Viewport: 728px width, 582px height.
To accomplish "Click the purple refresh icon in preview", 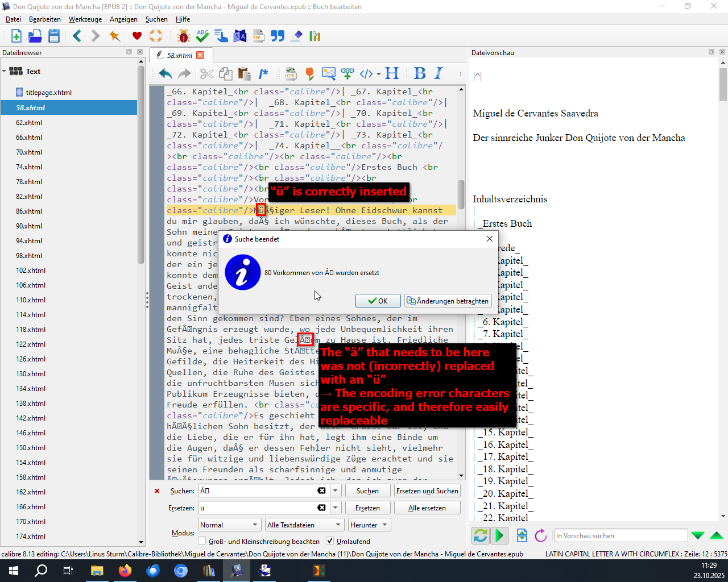I will (541, 535).
